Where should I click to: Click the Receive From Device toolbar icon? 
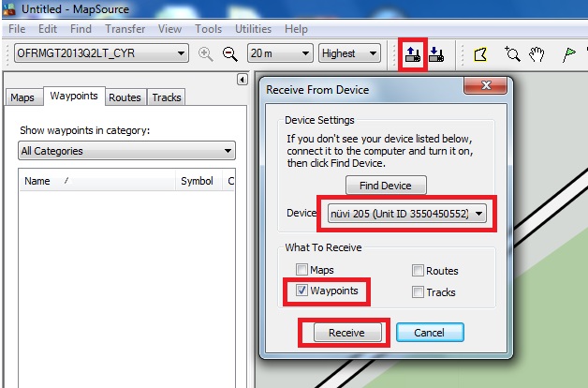pos(413,54)
